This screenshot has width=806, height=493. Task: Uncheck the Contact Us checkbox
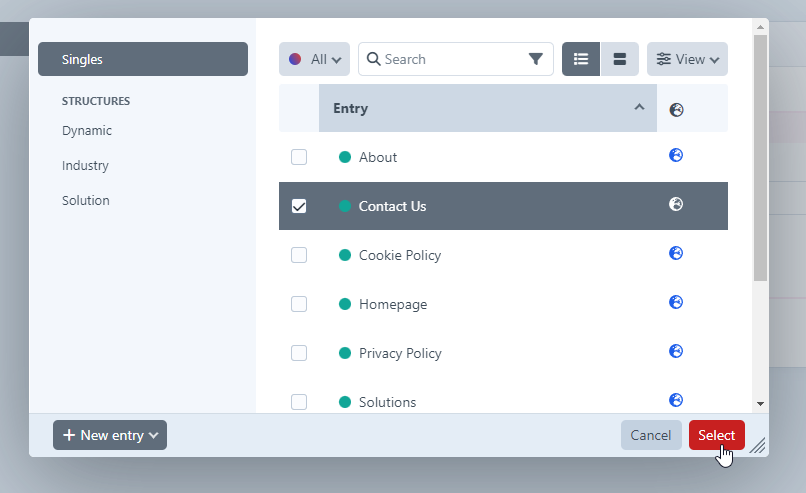[299, 206]
